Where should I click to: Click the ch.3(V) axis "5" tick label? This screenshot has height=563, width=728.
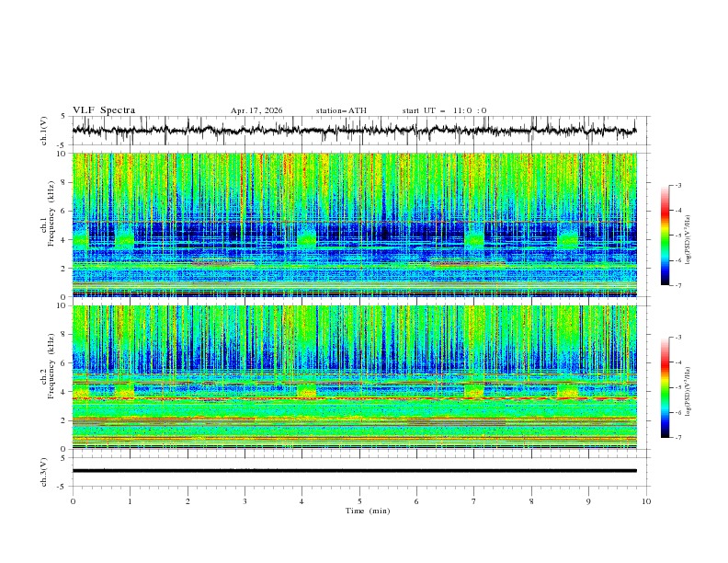63,457
